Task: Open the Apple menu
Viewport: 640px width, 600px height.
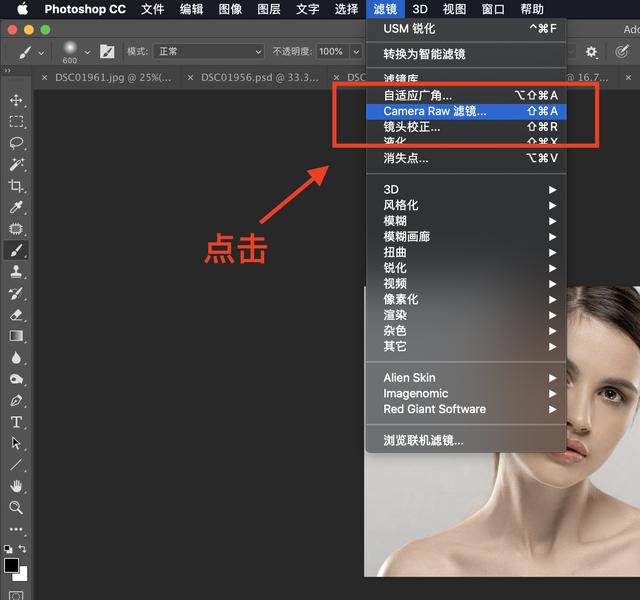Action: (19, 9)
